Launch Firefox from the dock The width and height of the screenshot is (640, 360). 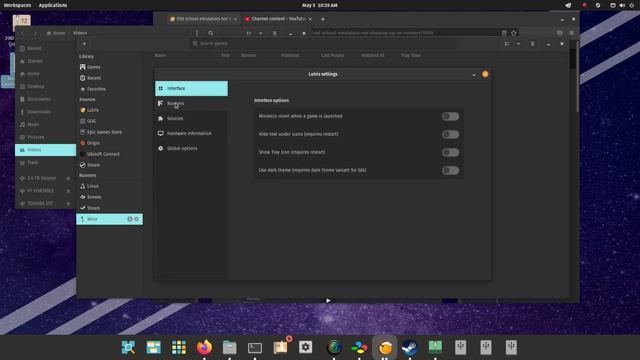pyautogui.click(x=204, y=347)
